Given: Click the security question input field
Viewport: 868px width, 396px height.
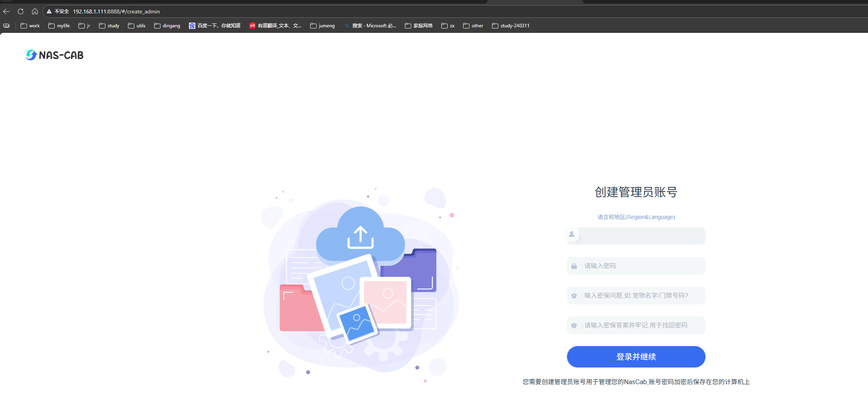Looking at the screenshot, I should [x=642, y=296].
